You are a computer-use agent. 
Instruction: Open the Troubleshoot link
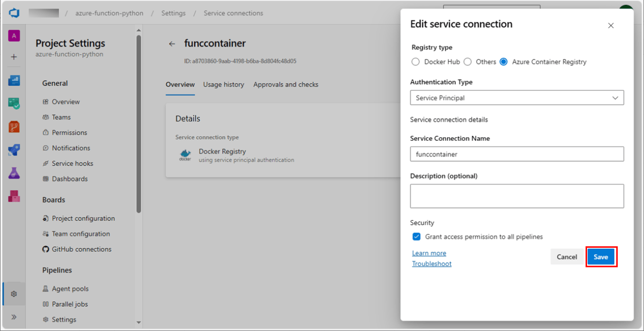coord(431,264)
